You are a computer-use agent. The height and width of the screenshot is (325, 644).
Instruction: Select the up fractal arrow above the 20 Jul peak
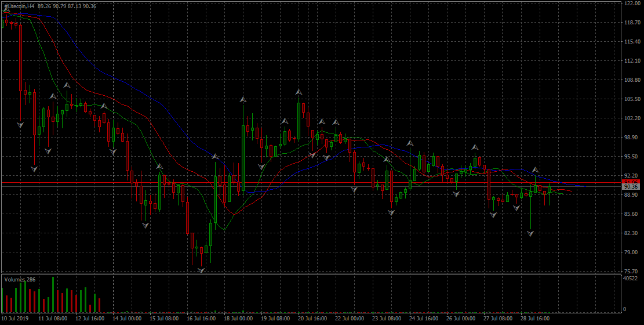click(299, 92)
